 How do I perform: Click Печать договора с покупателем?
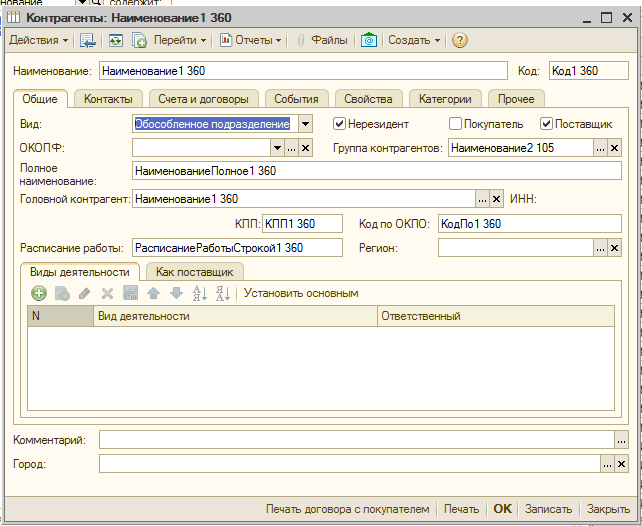pos(347,508)
